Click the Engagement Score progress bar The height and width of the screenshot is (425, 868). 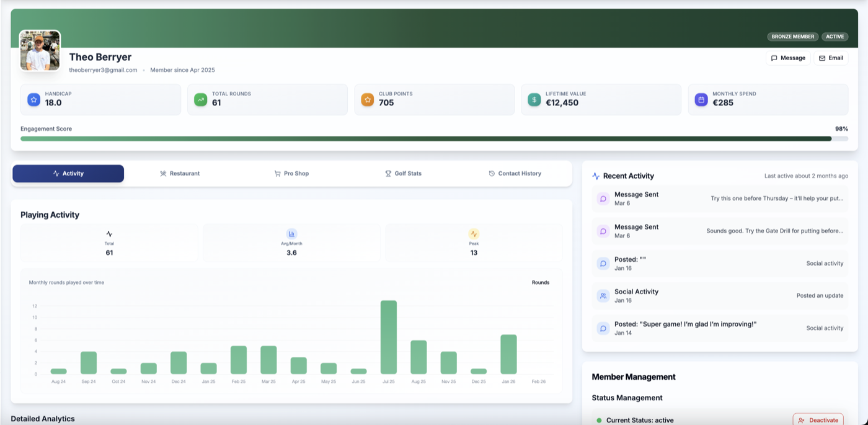click(x=434, y=139)
